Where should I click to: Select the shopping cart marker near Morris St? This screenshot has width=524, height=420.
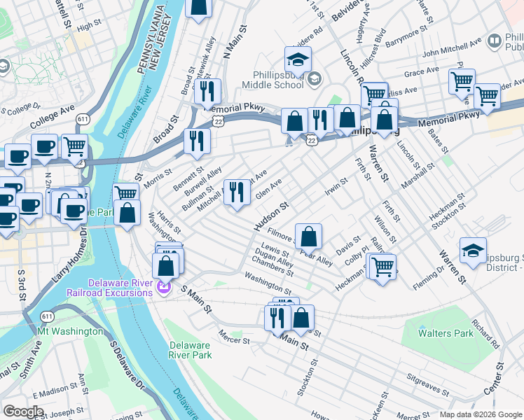pyautogui.click(x=126, y=194)
